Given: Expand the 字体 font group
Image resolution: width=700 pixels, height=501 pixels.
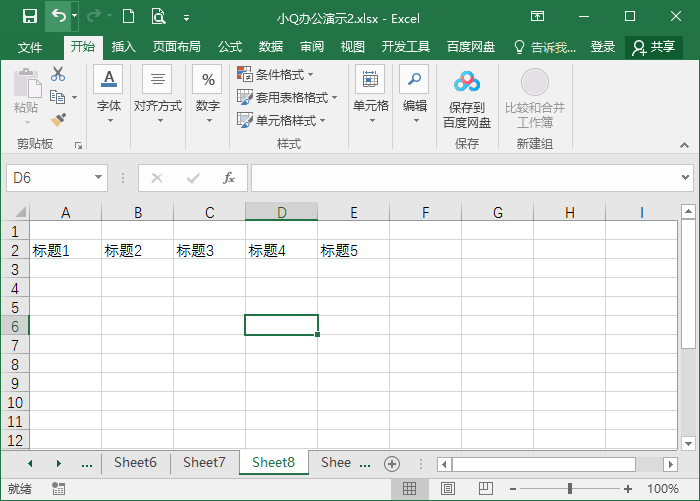Looking at the screenshot, I should (109, 95).
